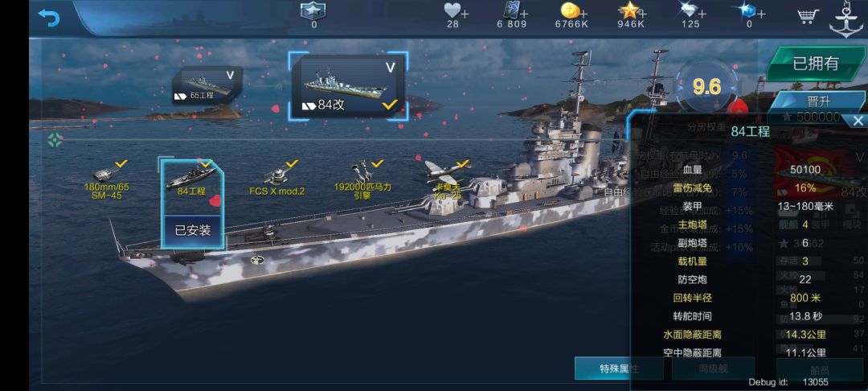Viewport: 868px width, 391px height.
Task: Select the 192000 horsepower engine module
Action: click(x=362, y=179)
